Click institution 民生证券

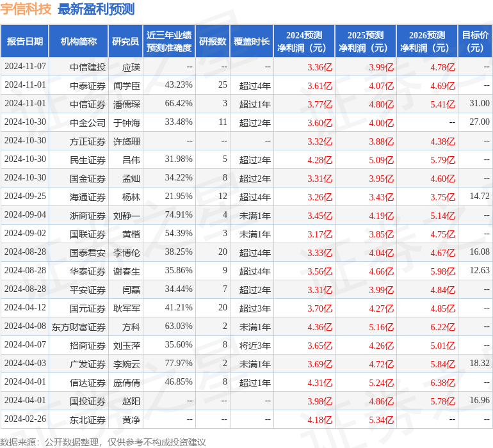(88, 160)
